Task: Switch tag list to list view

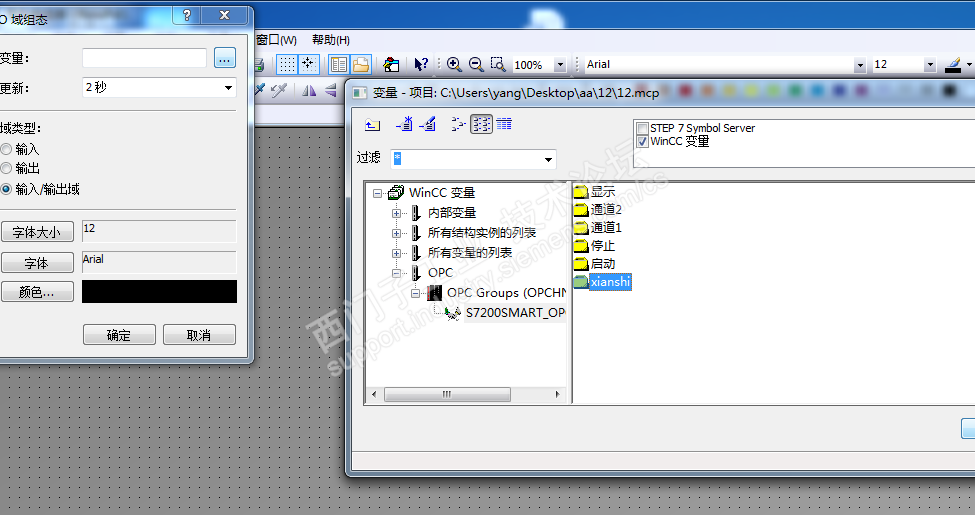Action: [x=481, y=124]
